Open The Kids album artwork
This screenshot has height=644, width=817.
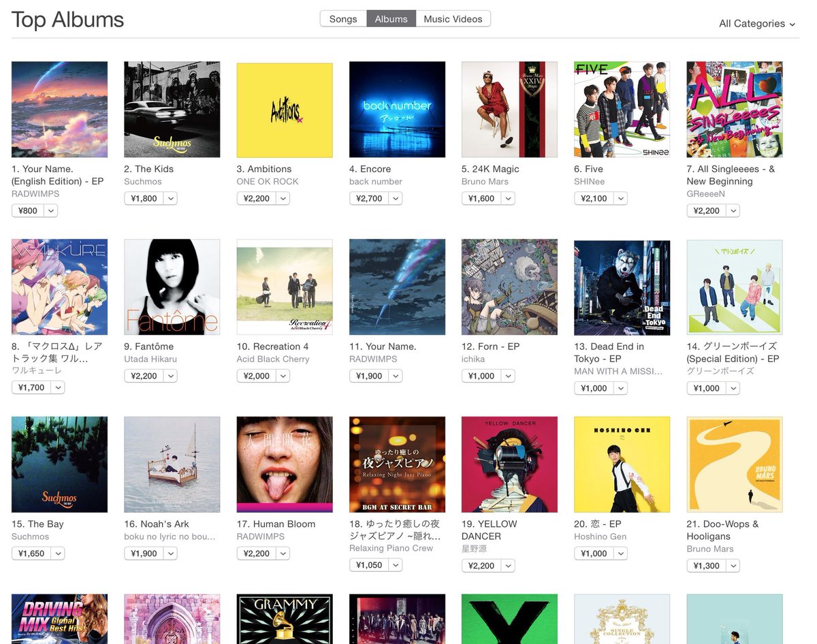[x=172, y=110]
